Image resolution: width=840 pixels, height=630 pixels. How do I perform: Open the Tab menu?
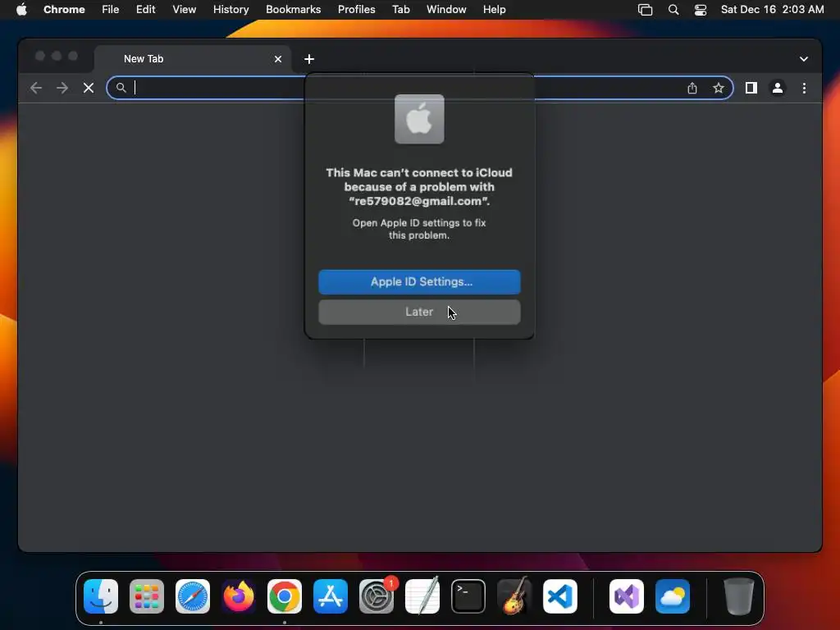[x=400, y=10]
